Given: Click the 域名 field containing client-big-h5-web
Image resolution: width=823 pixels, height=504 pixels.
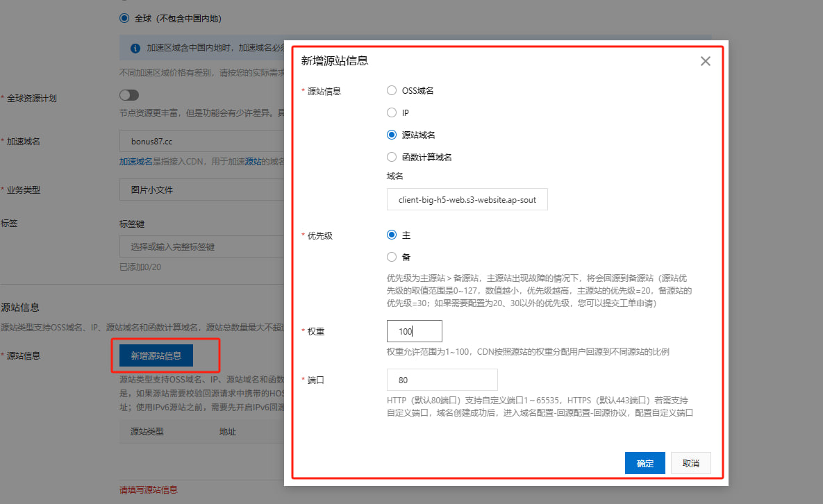Looking at the screenshot, I should coord(467,200).
